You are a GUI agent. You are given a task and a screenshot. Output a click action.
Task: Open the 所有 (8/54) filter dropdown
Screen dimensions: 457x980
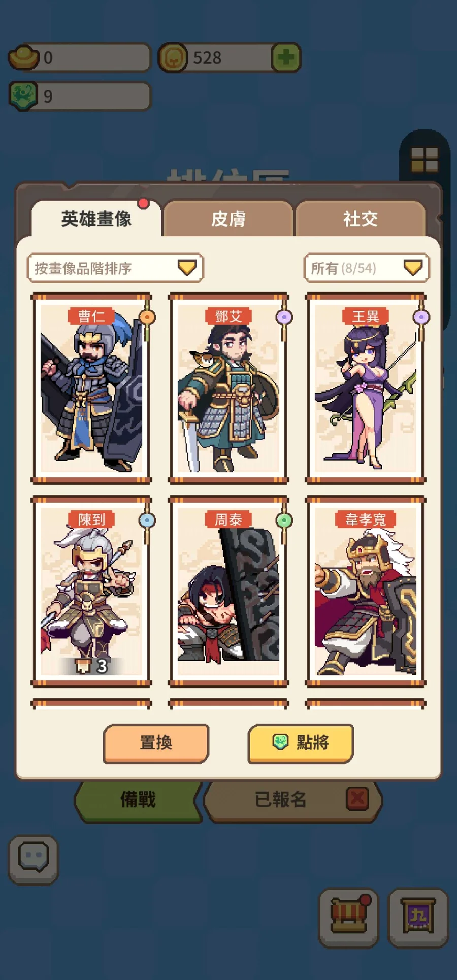(367, 268)
